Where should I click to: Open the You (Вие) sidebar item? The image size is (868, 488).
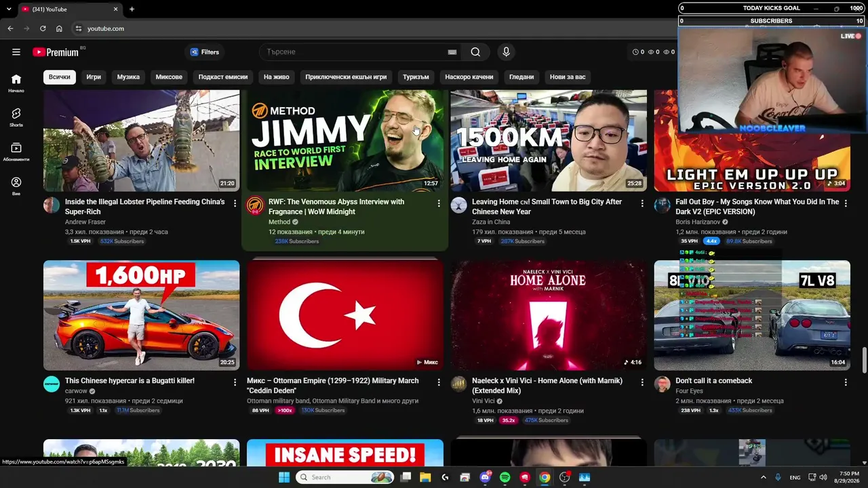(x=16, y=186)
